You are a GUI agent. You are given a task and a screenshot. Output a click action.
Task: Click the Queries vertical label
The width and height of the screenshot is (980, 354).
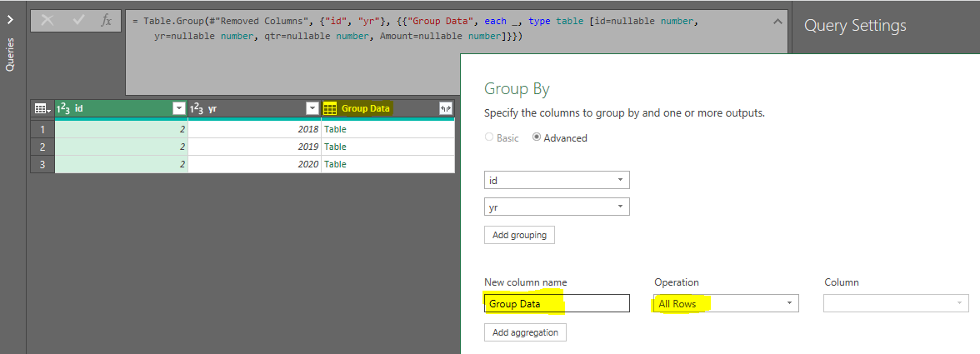pyautogui.click(x=10, y=54)
